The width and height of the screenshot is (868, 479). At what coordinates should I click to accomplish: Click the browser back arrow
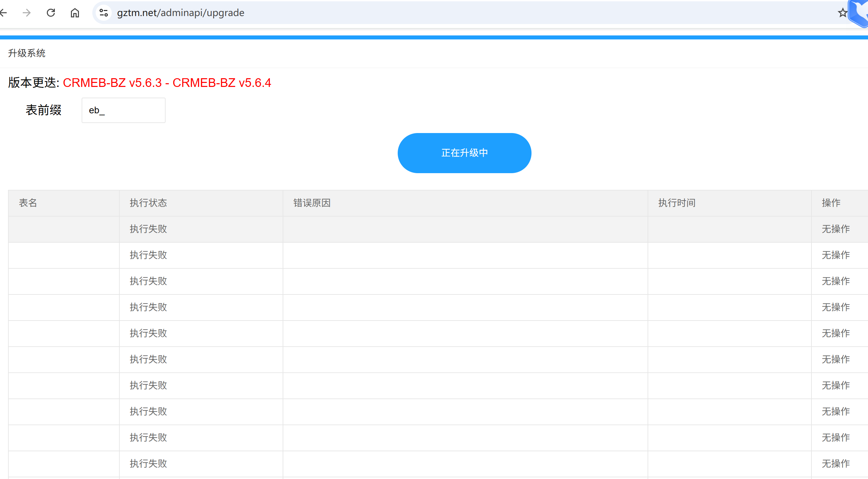(3, 13)
